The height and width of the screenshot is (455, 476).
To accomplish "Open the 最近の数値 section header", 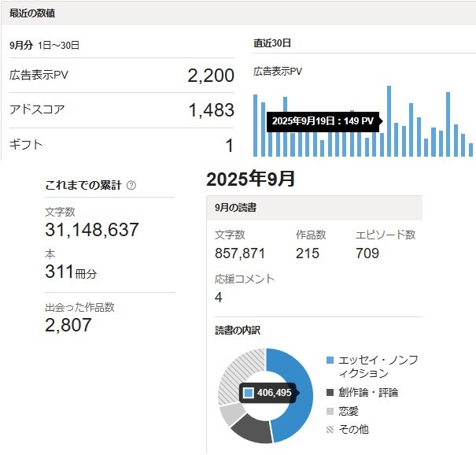I will click(33, 14).
